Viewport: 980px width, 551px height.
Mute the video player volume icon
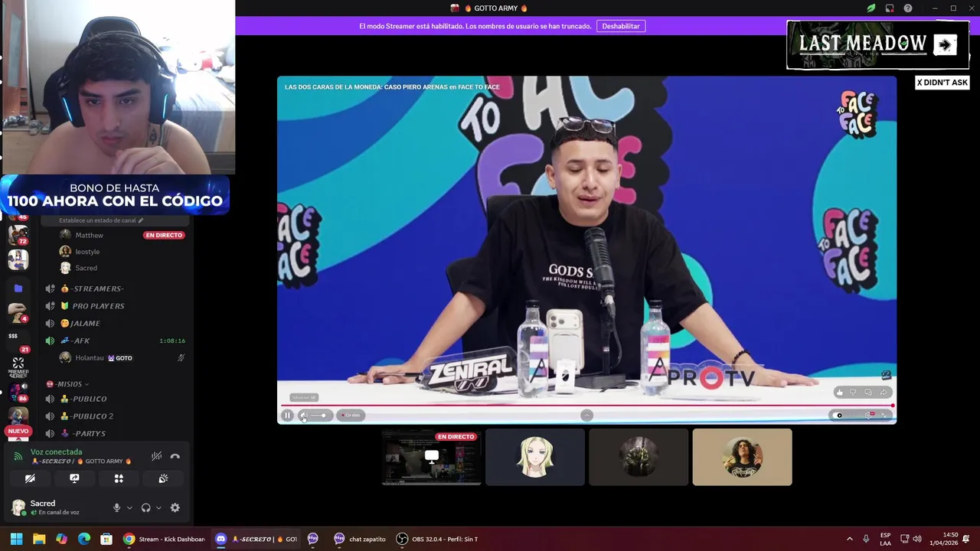click(304, 416)
